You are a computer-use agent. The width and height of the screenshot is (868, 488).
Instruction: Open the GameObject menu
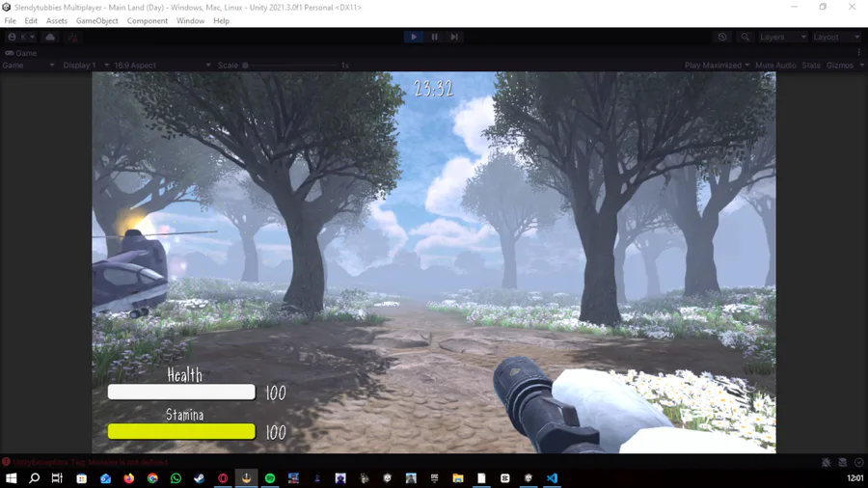96,21
